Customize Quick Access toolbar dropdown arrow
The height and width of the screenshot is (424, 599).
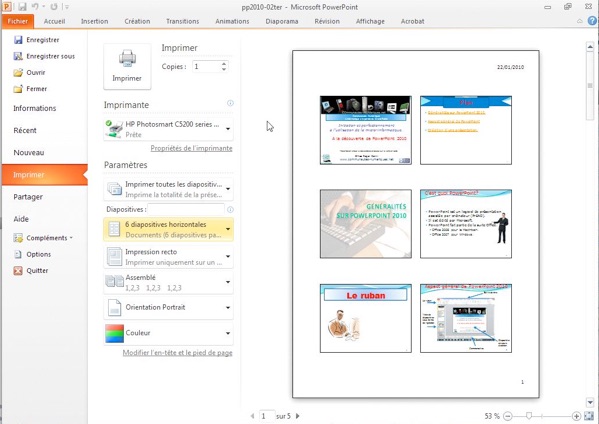(67, 7)
